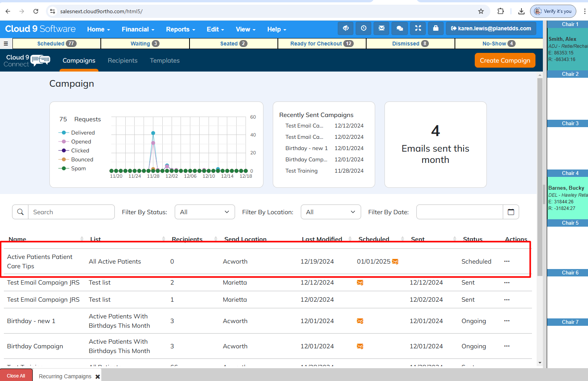
Task: Click the Create Campaign button
Action: point(505,60)
